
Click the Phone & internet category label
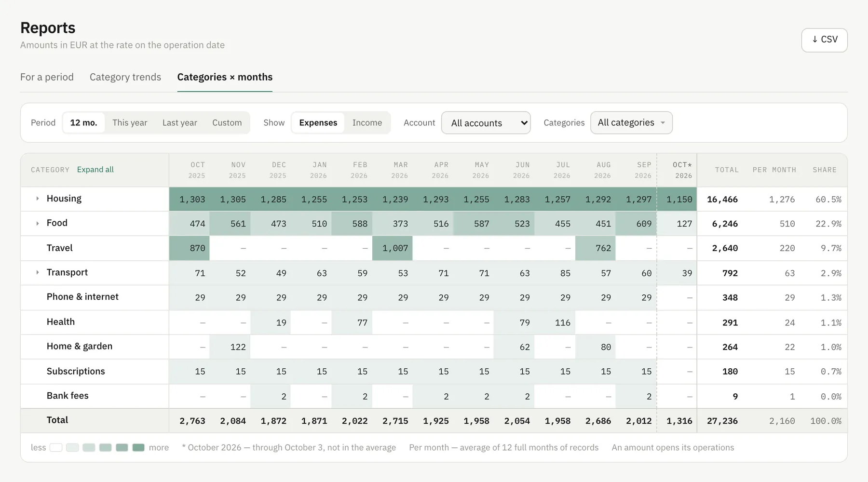pos(82,297)
